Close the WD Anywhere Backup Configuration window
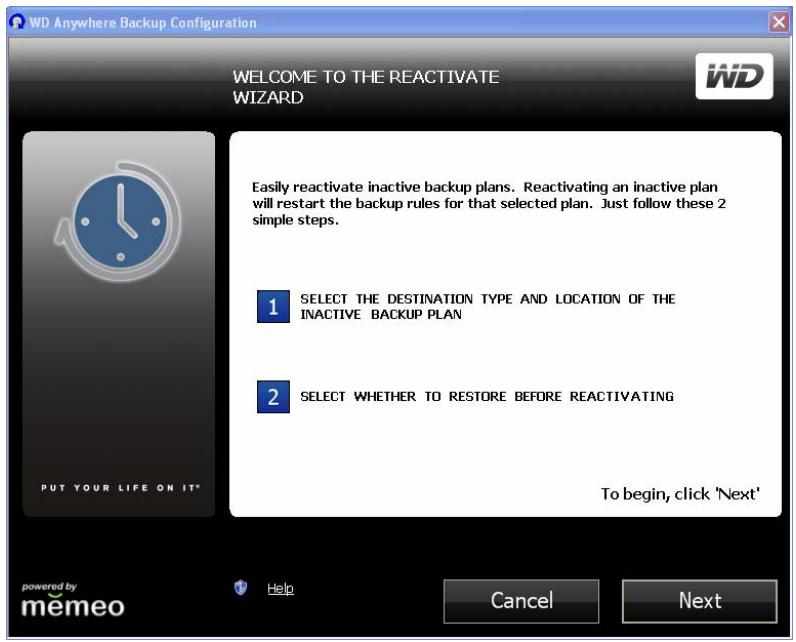The image size is (796, 642). pos(778,22)
